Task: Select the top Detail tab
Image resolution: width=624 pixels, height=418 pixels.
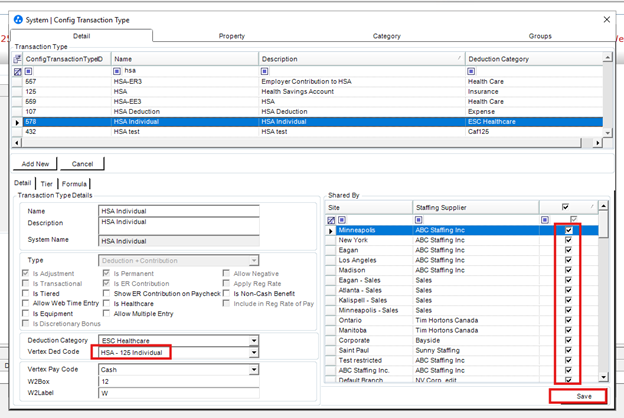Action: point(82,36)
